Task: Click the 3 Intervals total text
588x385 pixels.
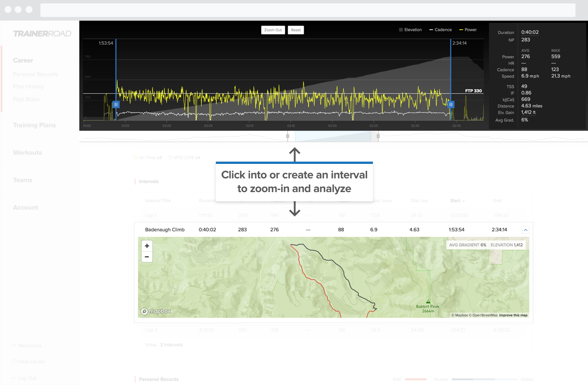Action: click(x=171, y=345)
